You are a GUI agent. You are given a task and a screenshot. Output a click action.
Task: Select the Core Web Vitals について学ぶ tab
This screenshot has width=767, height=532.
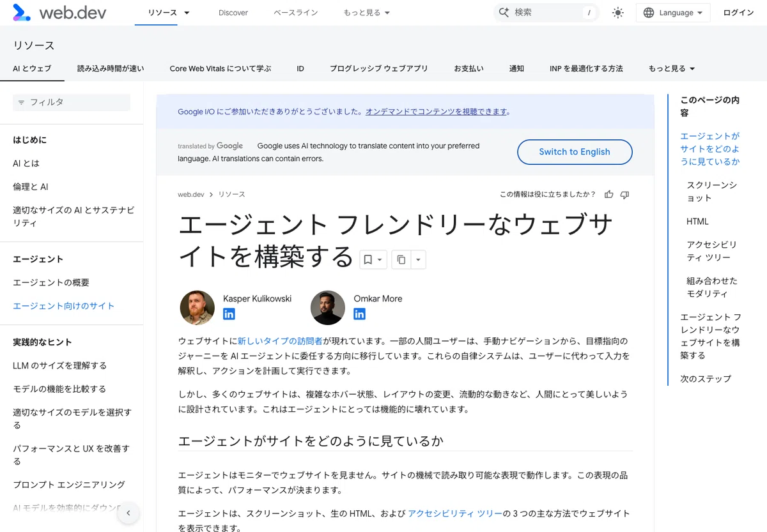pyautogui.click(x=221, y=68)
